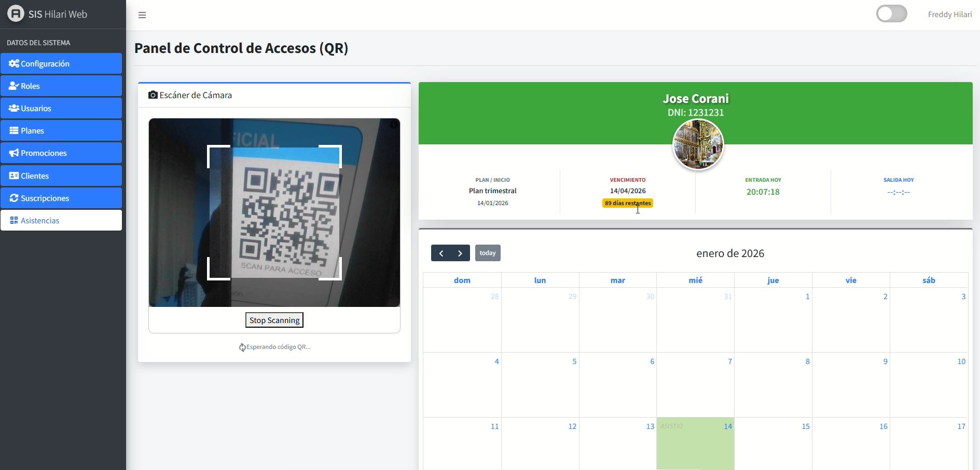Click Jose Corani's profile photo
980x470 pixels.
(x=698, y=144)
